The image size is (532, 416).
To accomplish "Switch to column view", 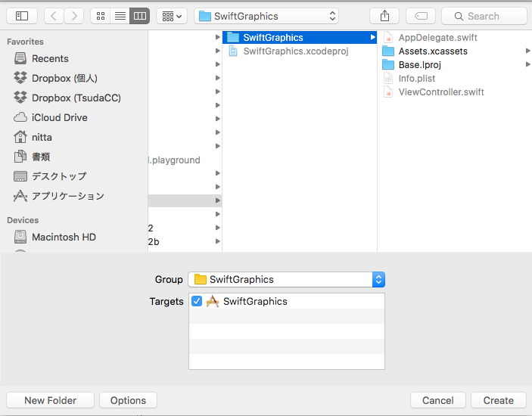I will pyautogui.click(x=139, y=16).
